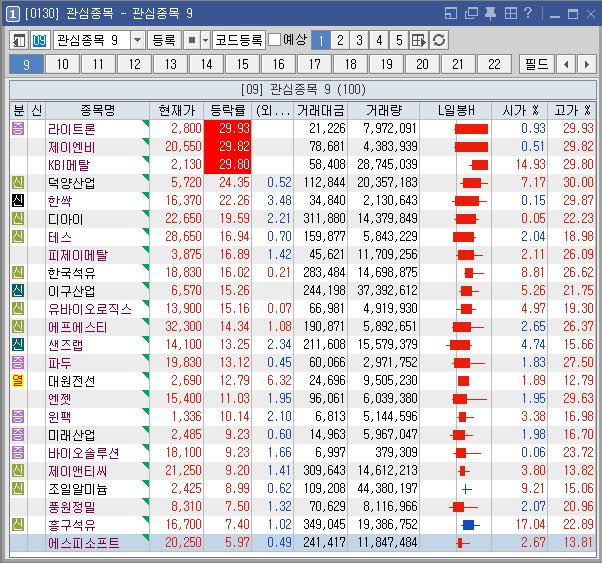Click the 등록 button

(x=164, y=40)
